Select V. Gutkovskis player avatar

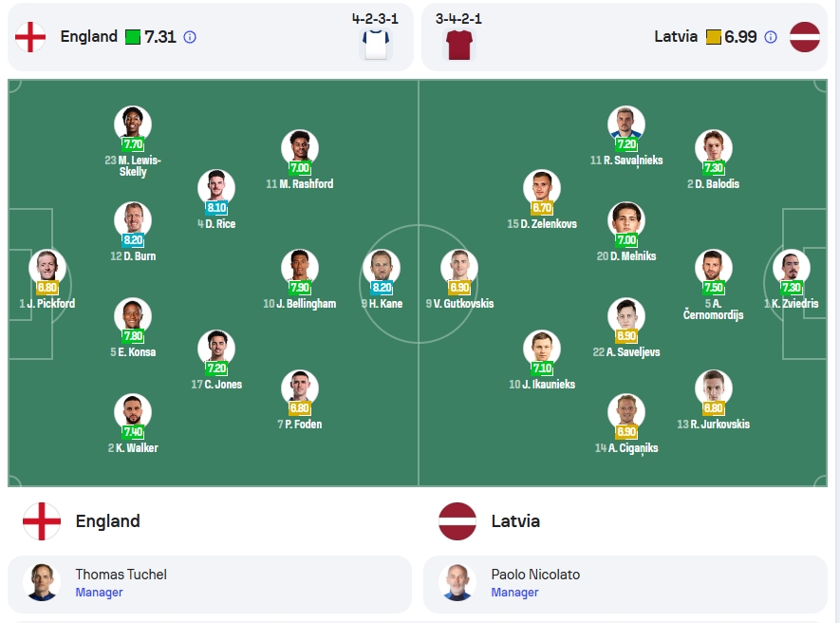click(459, 267)
